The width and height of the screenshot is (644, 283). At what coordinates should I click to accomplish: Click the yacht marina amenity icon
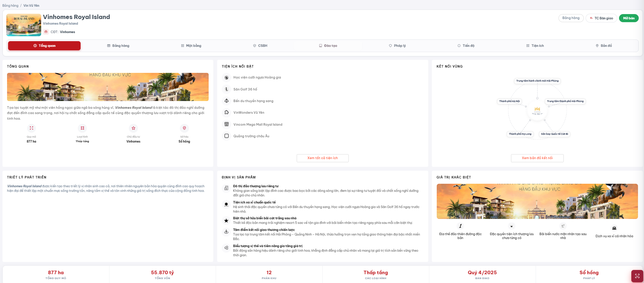pyautogui.click(x=227, y=101)
